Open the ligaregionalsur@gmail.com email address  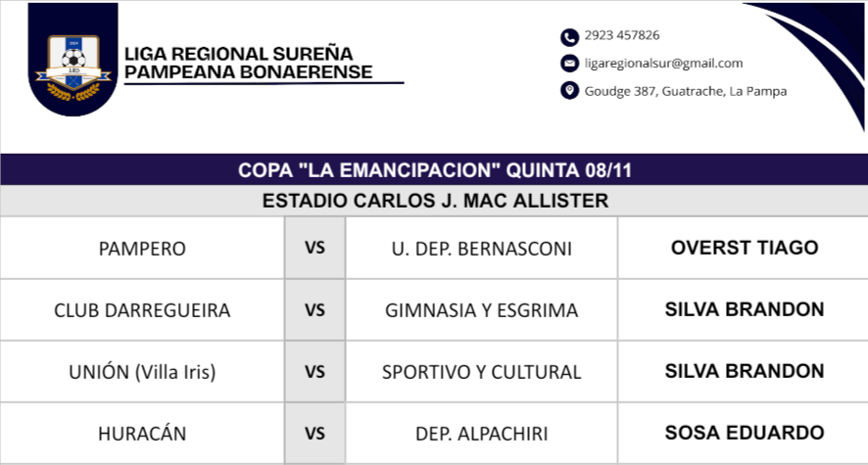pyautogui.click(x=663, y=64)
